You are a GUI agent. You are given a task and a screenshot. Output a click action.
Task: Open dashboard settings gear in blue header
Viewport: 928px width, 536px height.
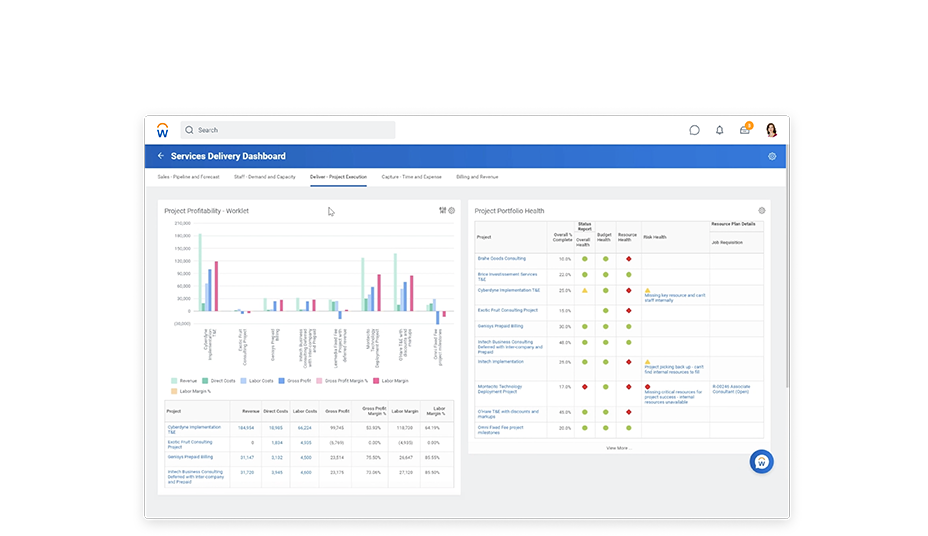point(772,156)
